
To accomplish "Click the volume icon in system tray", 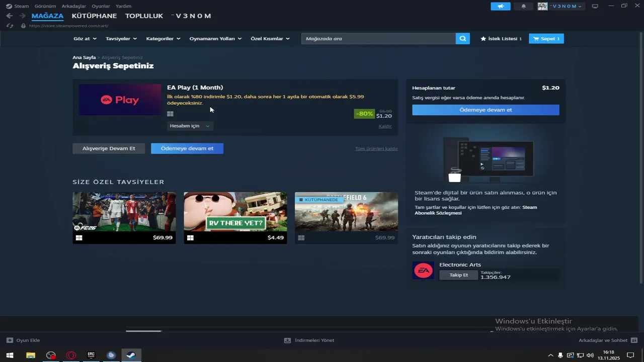I will click(590, 355).
